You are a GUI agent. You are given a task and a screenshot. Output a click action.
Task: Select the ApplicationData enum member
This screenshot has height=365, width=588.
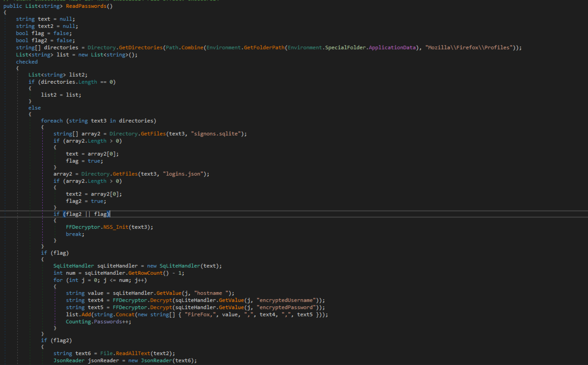pyautogui.click(x=392, y=48)
